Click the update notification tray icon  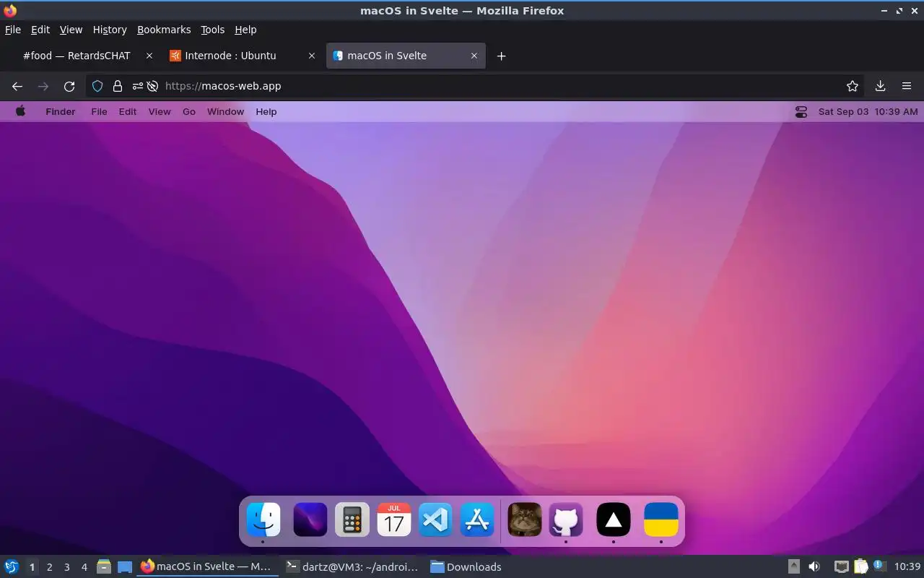coord(879,566)
